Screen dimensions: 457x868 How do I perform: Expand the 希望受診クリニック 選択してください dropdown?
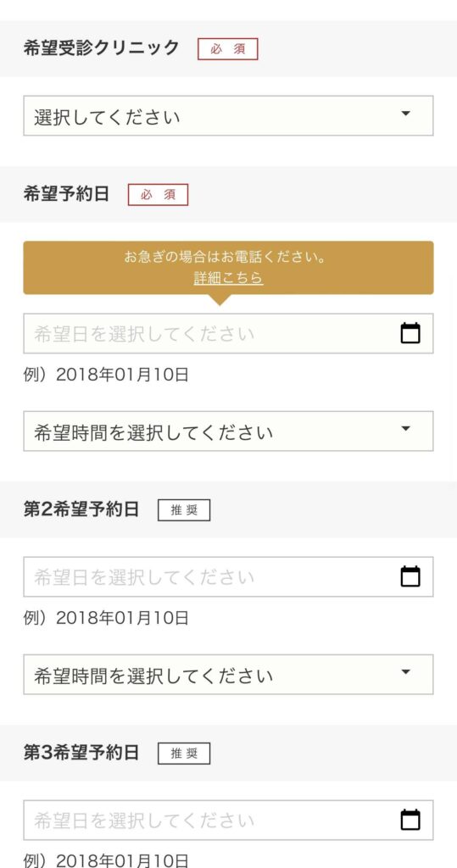(228, 115)
